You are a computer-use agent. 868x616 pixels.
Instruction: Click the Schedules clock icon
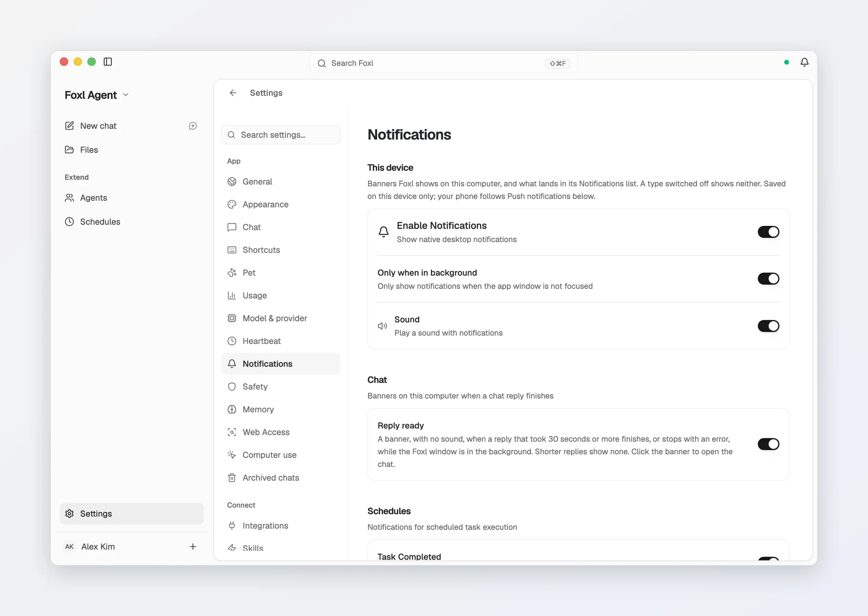(x=69, y=222)
